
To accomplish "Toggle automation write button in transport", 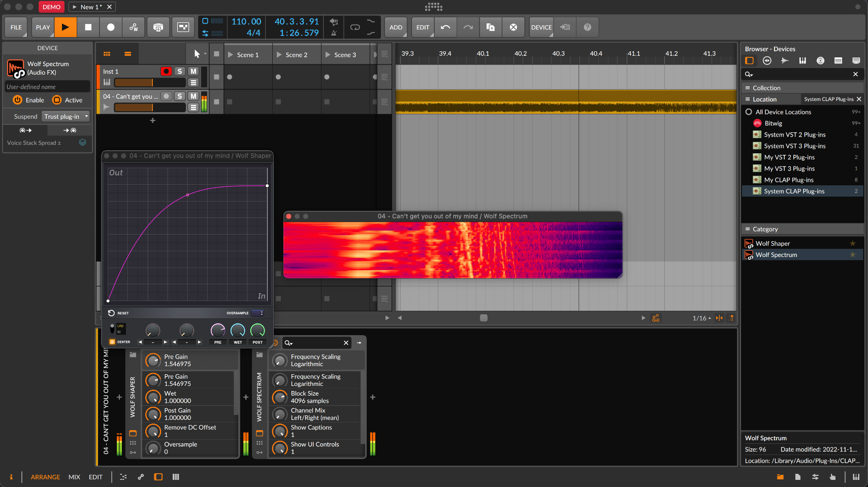I will click(134, 27).
